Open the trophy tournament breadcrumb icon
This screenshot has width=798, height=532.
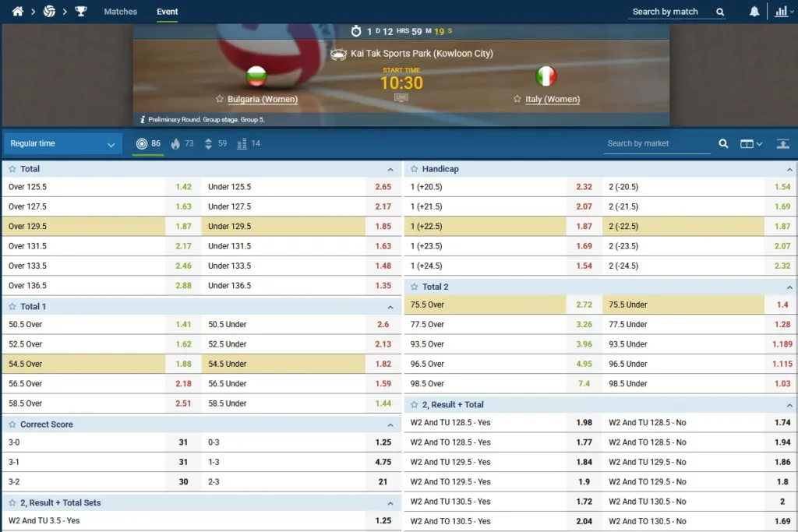80,12
